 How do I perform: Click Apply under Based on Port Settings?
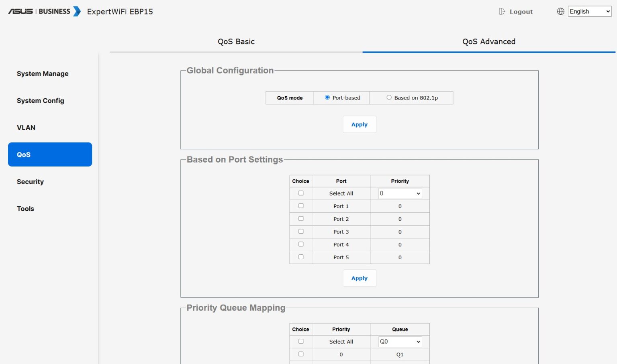point(359,278)
